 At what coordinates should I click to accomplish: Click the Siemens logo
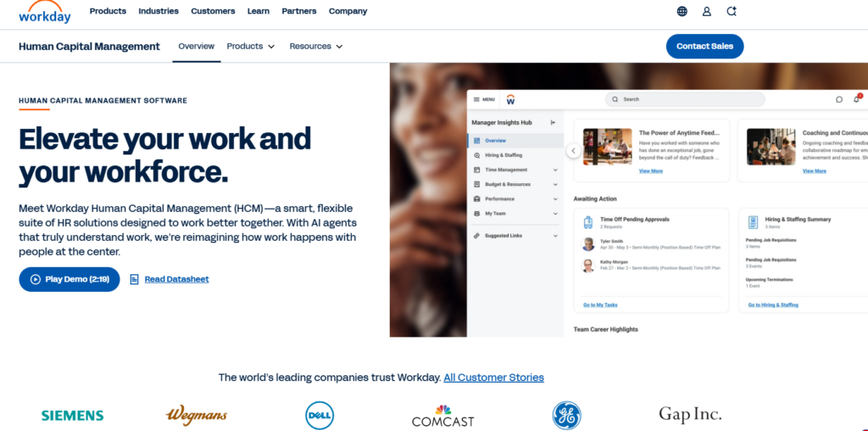pyautogui.click(x=73, y=416)
